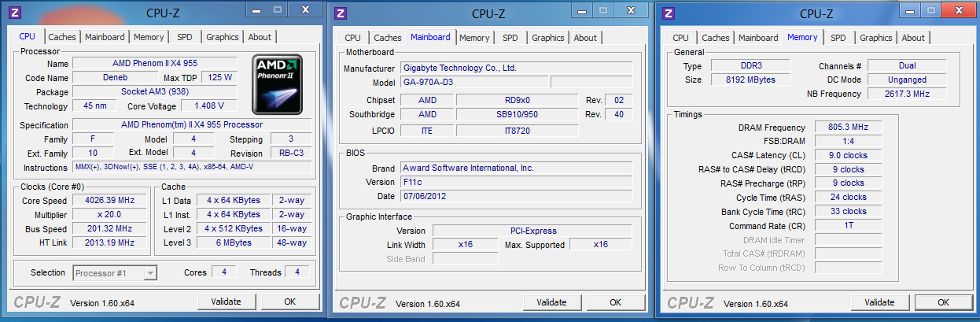The width and height of the screenshot is (980, 322).
Task: Open Caches tab in the middle Mainboard window
Action: pos(388,38)
